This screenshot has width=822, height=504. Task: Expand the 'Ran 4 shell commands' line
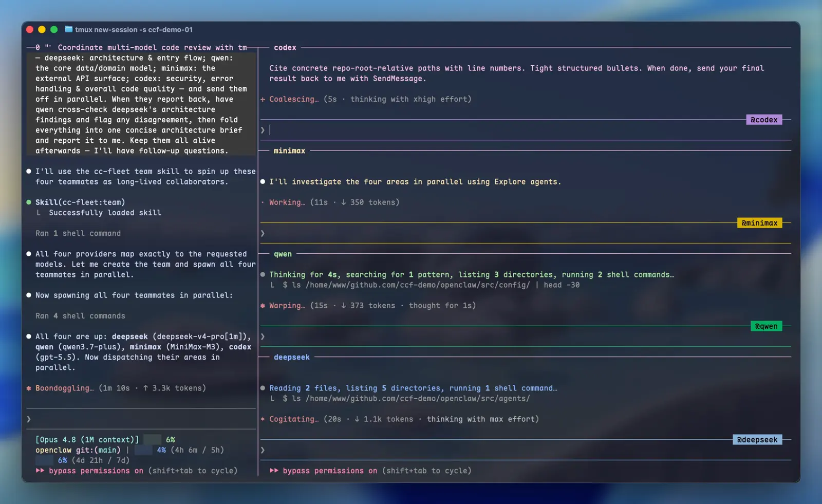[80, 316]
